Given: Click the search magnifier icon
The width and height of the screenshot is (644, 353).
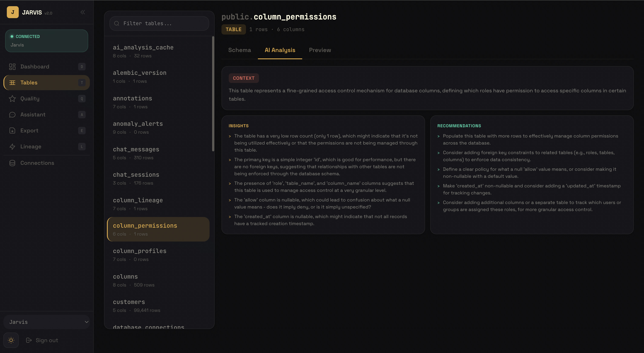Looking at the screenshot, I should pyautogui.click(x=116, y=23).
